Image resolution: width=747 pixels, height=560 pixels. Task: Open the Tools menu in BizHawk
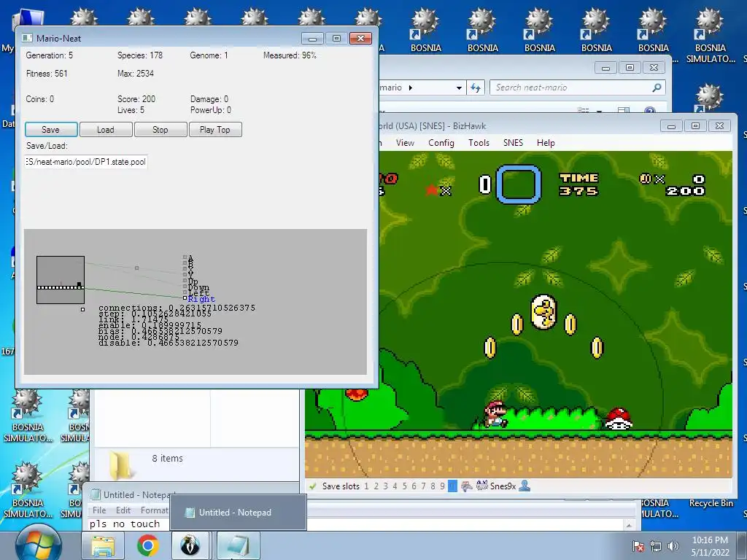coord(479,143)
